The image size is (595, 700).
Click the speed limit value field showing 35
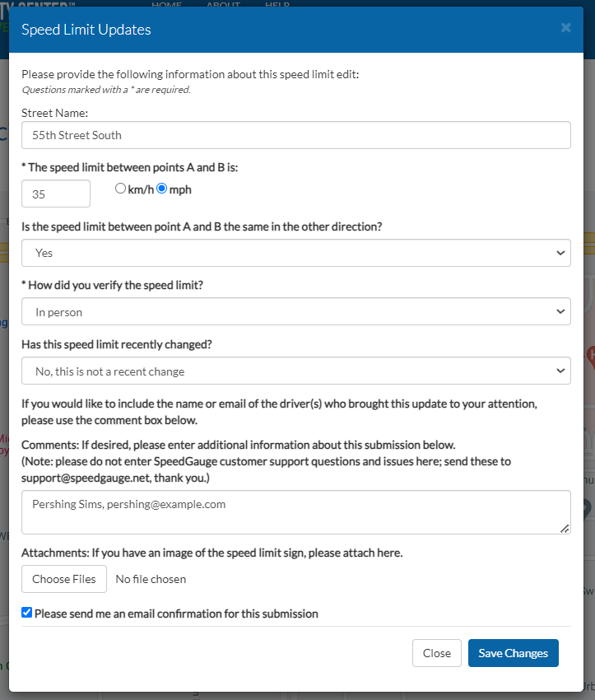point(56,194)
